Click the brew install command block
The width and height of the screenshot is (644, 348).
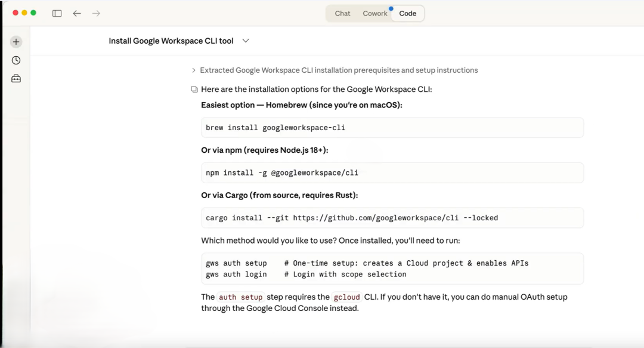coord(392,128)
